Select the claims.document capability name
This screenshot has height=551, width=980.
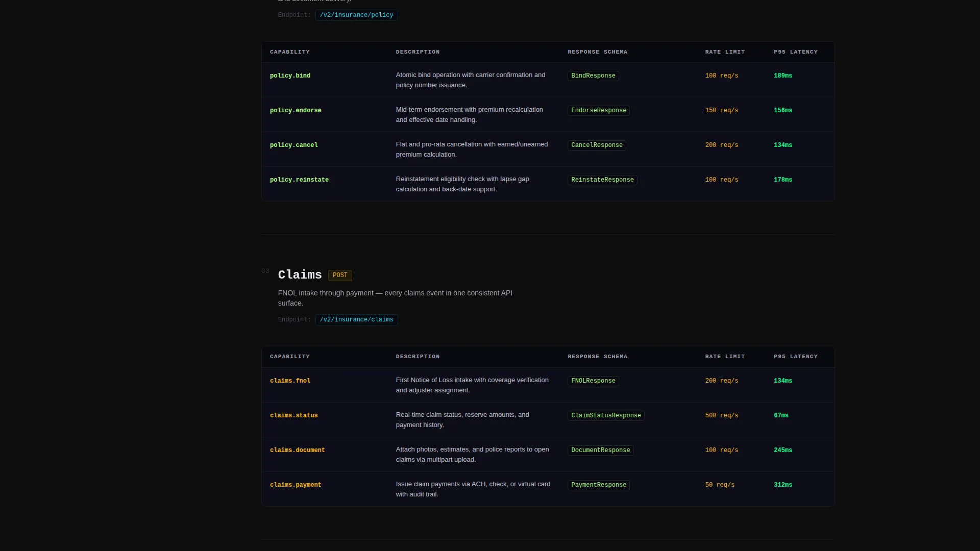[298, 450]
